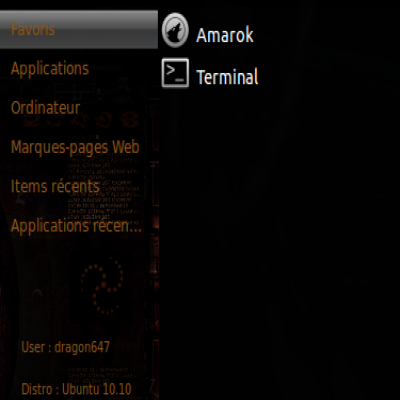This screenshot has height=400, width=400.
Task: Click empty area below Terminal entry
Action: point(279,233)
